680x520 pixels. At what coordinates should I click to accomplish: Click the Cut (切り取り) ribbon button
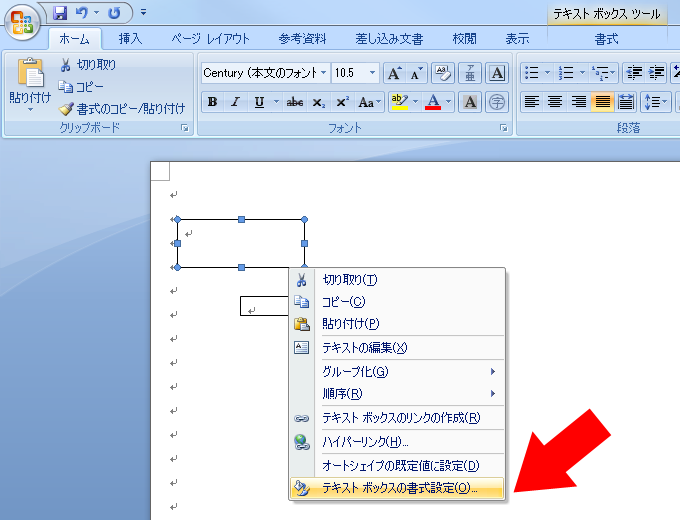click(x=88, y=65)
